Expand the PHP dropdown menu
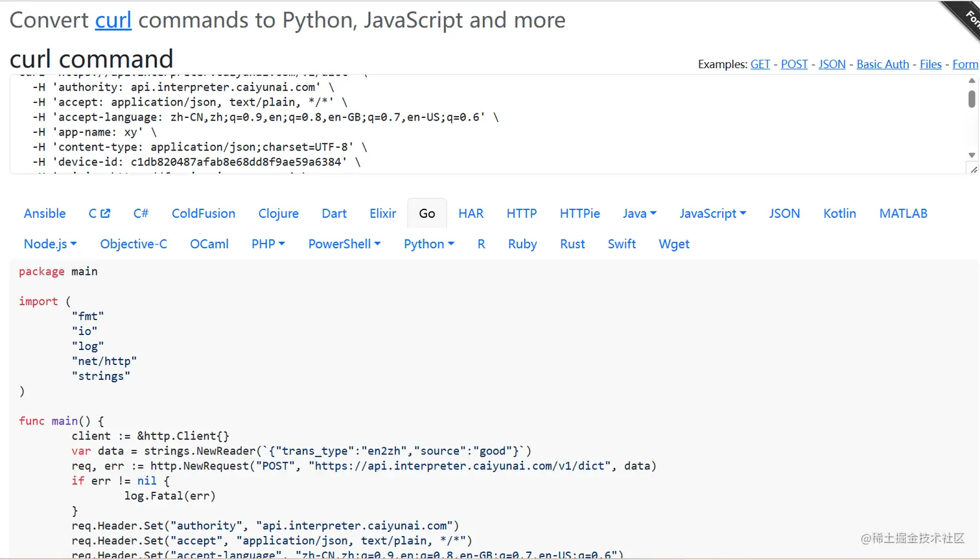 tap(268, 244)
